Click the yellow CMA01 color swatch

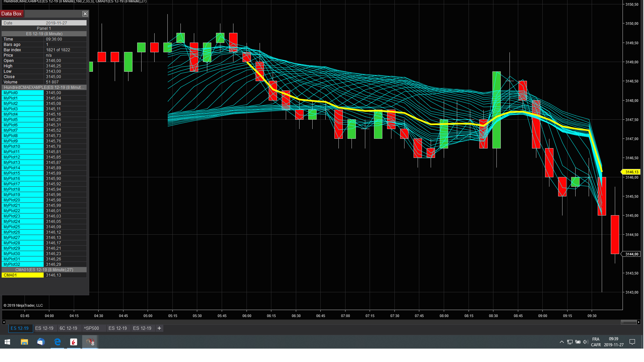click(x=23, y=275)
